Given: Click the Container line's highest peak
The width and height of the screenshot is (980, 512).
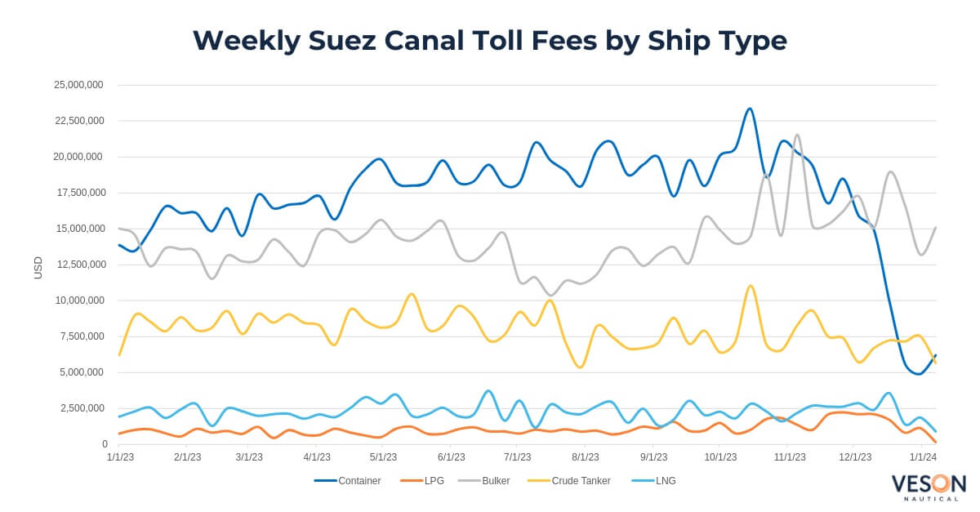Looking at the screenshot, I should (749, 109).
